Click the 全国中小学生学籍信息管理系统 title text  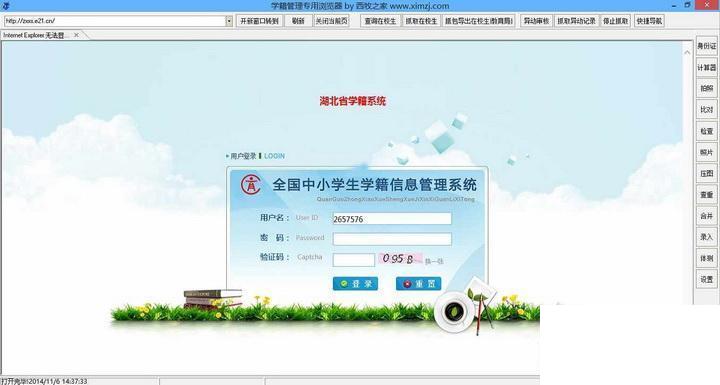coord(374,185)
